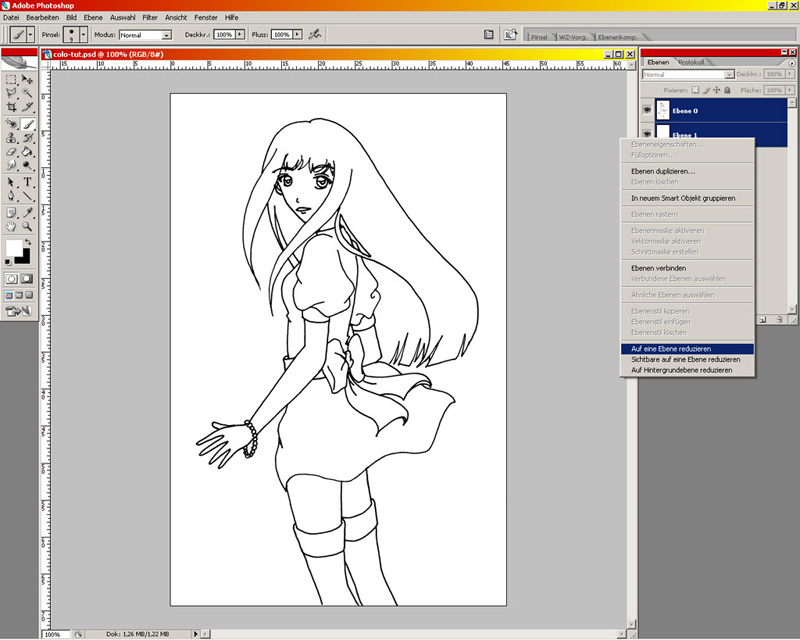Select the Paint Bucket tool
This screenshot has width=800, height=640.
coord(28,152)
